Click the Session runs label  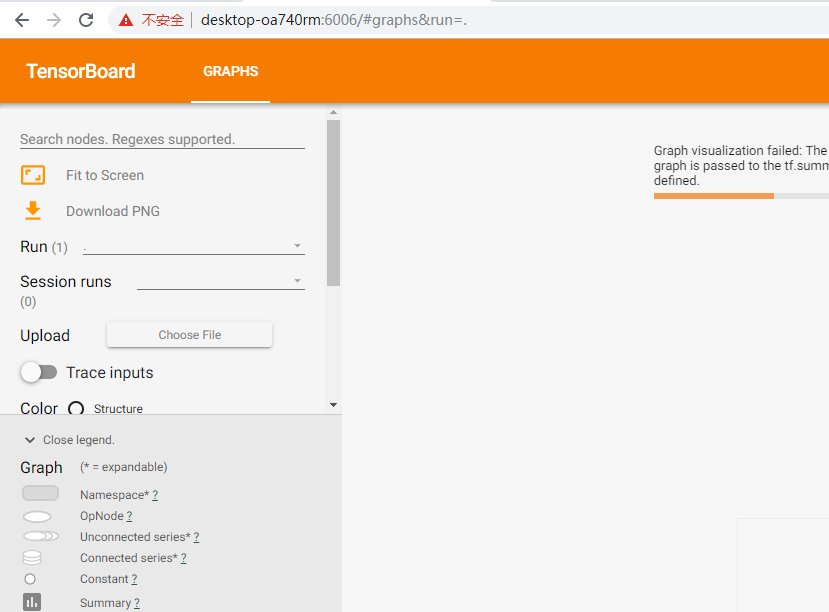pos(66,282)
